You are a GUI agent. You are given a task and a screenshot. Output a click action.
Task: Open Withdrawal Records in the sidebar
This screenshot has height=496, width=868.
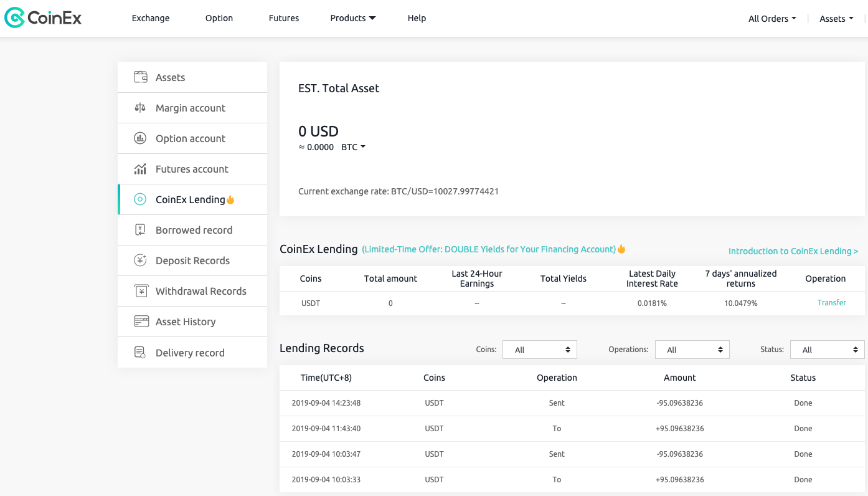click(192, 291)
